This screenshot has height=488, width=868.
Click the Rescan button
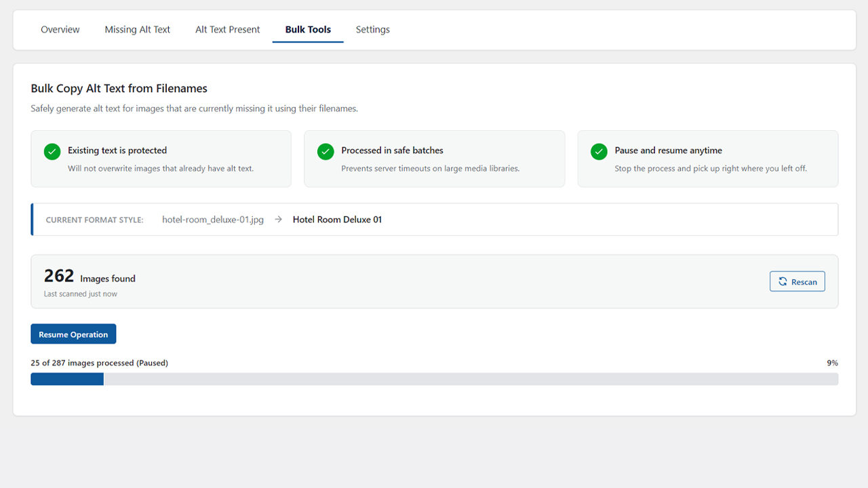click(797, 282)
